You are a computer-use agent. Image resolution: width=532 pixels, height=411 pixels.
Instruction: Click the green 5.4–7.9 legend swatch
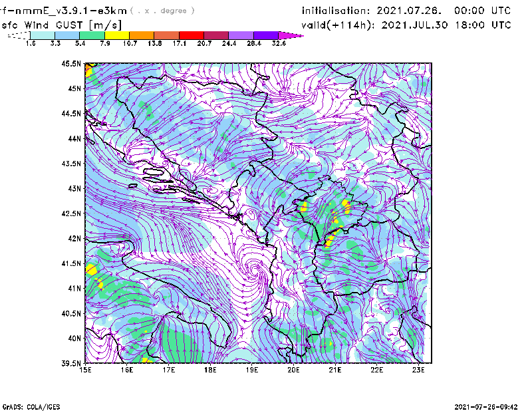(92, 35)
